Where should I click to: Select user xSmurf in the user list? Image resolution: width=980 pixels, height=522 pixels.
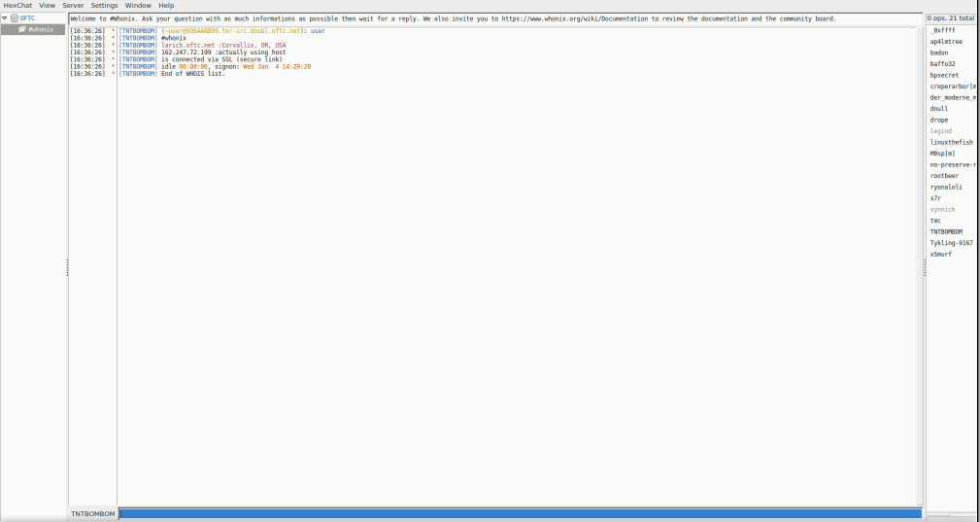coord(941,254)
